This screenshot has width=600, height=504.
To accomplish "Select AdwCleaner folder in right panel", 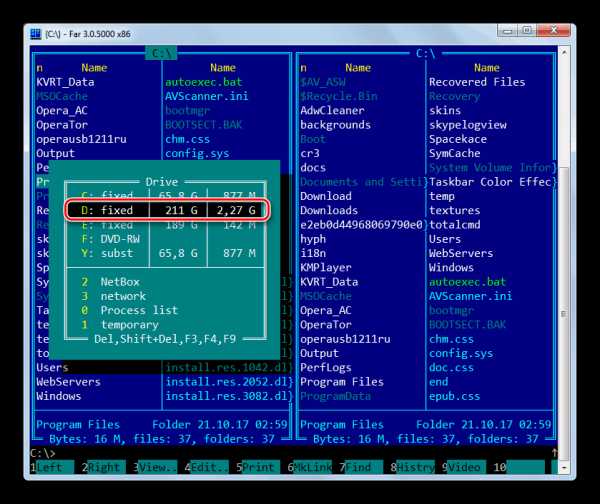I will (x=332, y=110).
